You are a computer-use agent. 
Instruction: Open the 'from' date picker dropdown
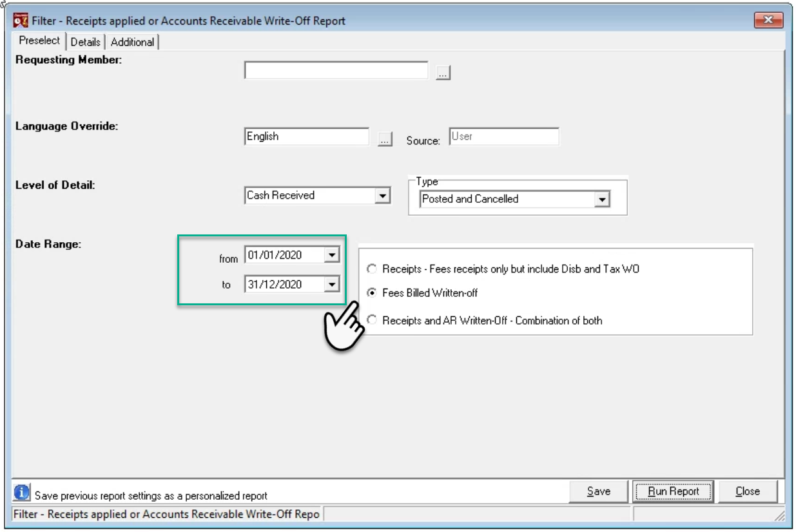coord(331,255)
